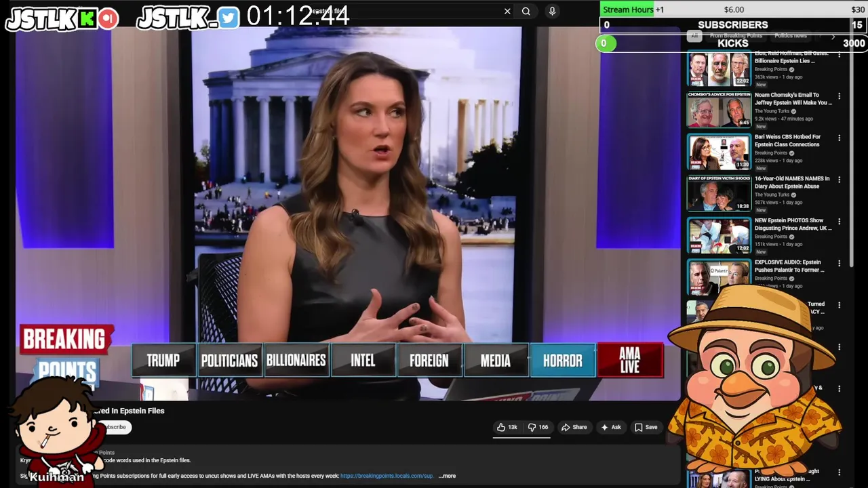Share the video via Share button
The height and width of the screenshot is (488, 868).
click(x=574, y=427)
